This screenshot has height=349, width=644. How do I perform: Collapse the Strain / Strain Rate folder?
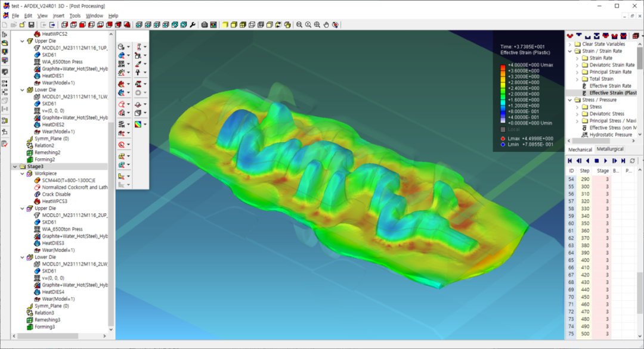[570, 51]
